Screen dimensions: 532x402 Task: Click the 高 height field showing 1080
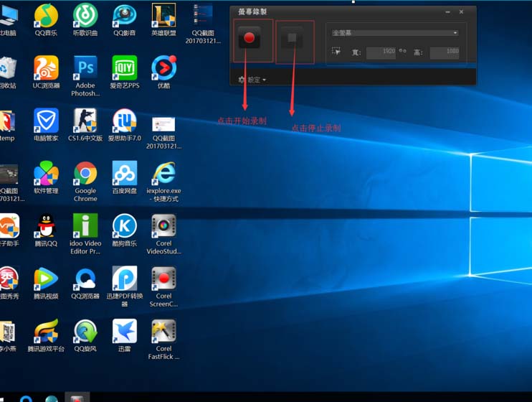point(445,52)
